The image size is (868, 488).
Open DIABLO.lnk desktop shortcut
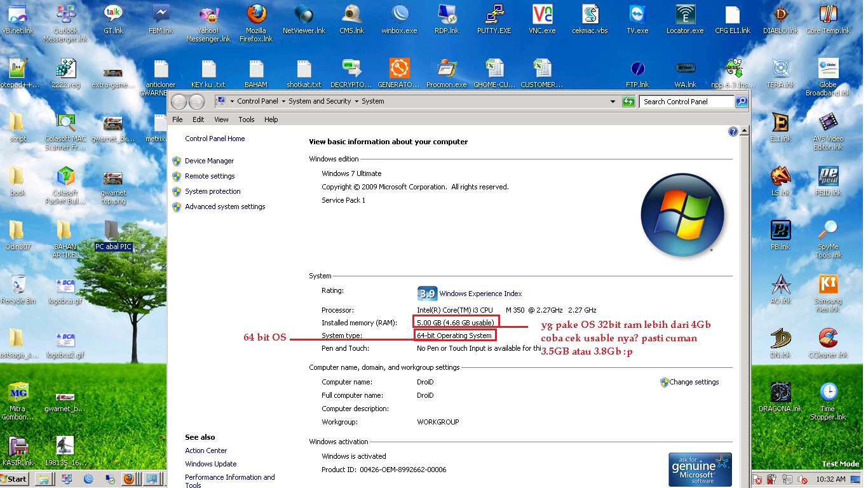click(x=780, y=19)
